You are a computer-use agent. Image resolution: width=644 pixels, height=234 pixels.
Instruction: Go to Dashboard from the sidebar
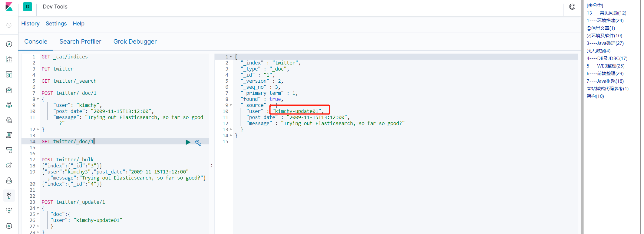tap(9, 74)
